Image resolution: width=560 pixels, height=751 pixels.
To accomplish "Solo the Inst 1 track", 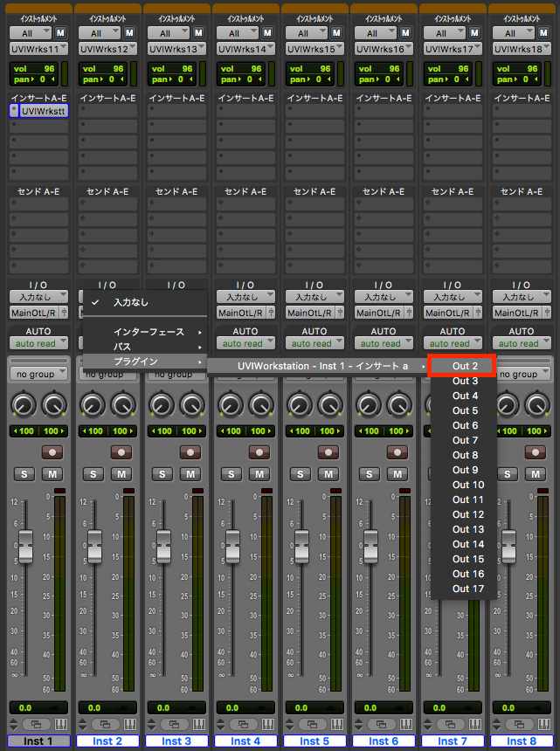I will tap(24, 474).
